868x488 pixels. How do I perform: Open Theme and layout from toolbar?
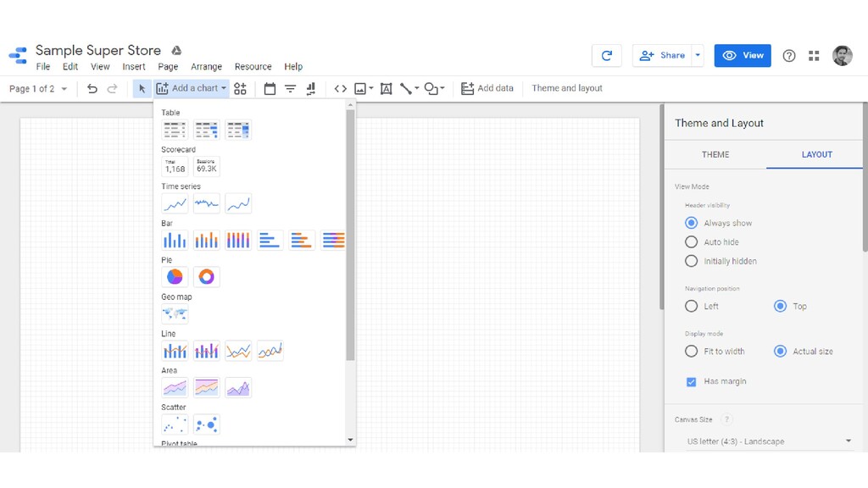(567, 88)
